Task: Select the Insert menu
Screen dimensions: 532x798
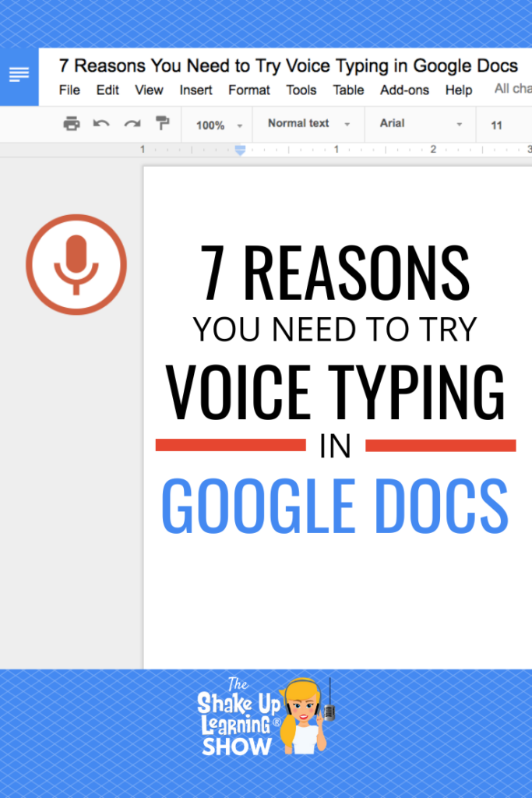Action: coord(196,90)
